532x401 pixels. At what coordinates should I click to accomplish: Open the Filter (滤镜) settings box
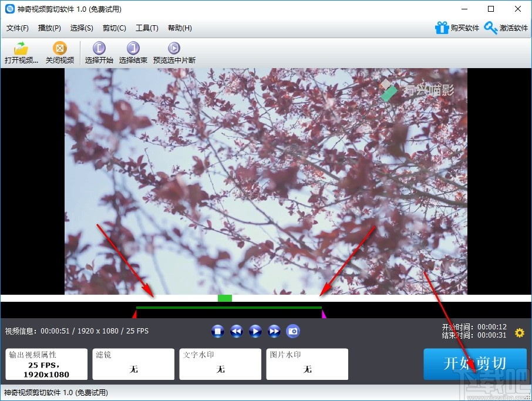(x=133, y=364)
